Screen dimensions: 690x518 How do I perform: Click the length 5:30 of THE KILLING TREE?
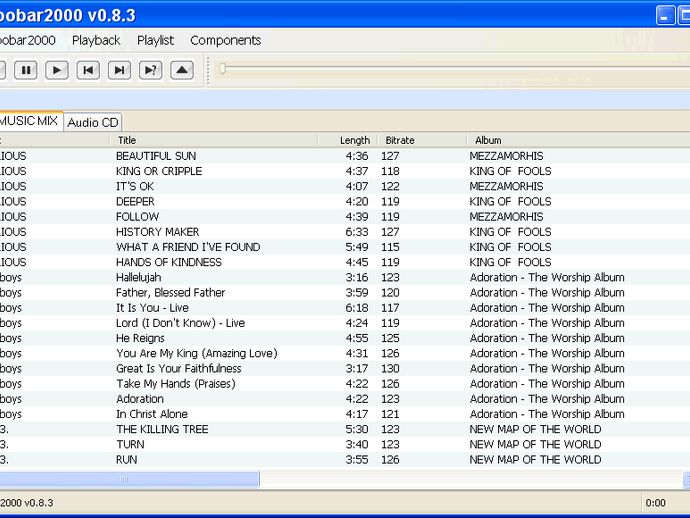click(356, 429)
